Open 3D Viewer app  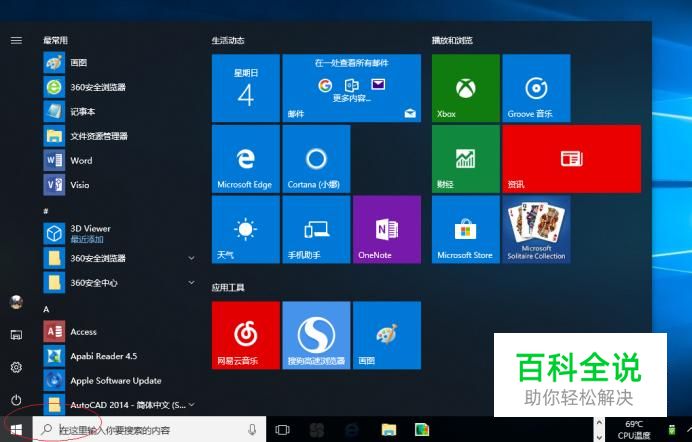[x=119, y=233]
